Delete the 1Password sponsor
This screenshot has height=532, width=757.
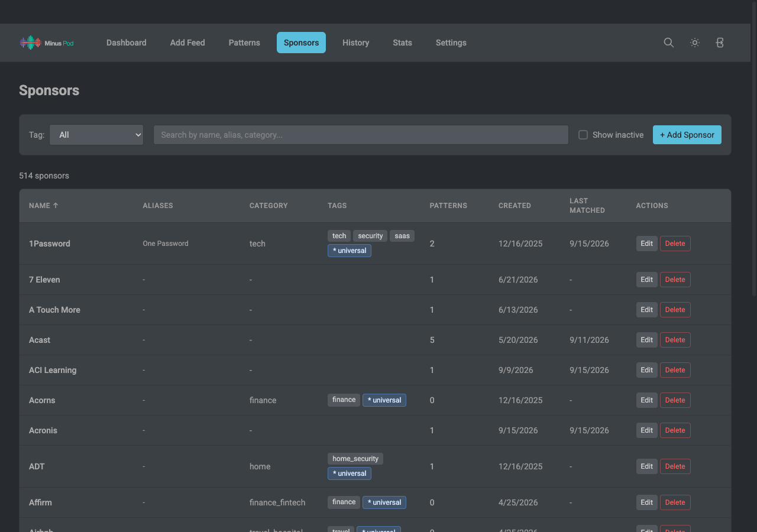[675, 244]
